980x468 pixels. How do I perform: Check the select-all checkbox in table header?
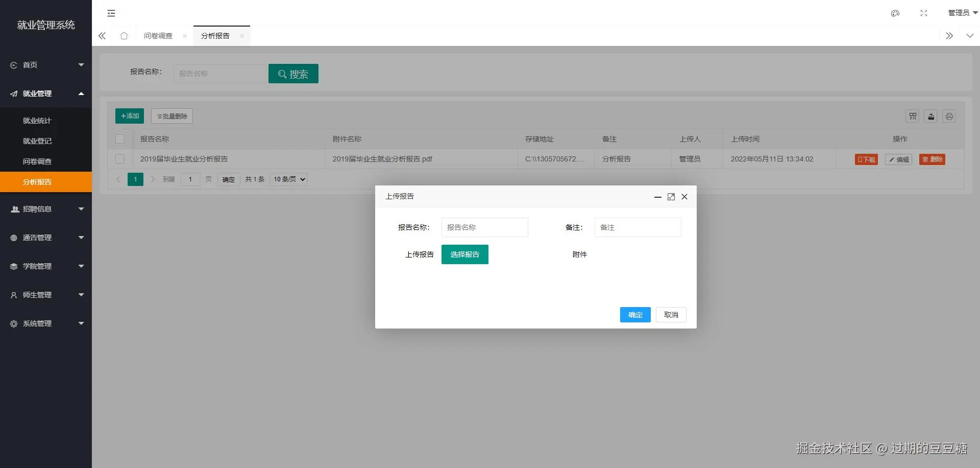pos(120,139)
